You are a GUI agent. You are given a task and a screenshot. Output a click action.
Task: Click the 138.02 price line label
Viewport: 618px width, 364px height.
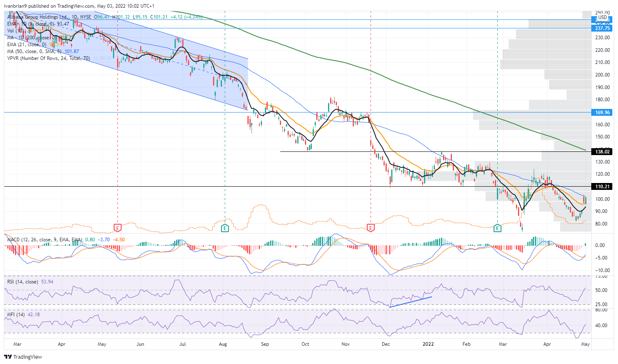[x=603, y=152]
